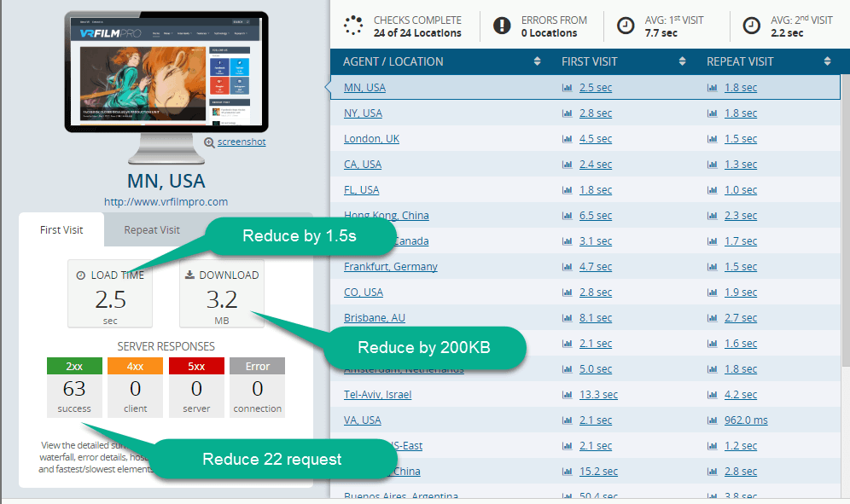This screenshot has height=504, width=850.
Task: Open chart icon beside 962.0 ms repeat visit
Action: click(713, 420)
